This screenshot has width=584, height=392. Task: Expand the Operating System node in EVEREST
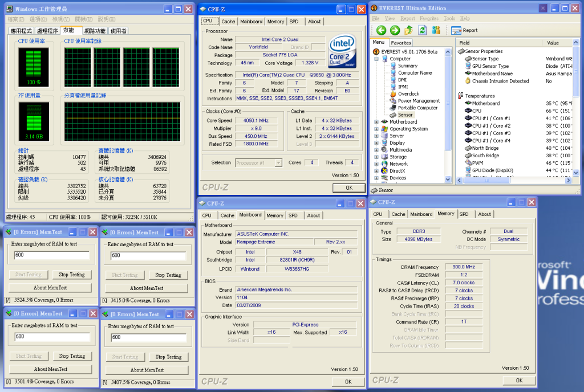pyautogui.click(x=376, y=129)
